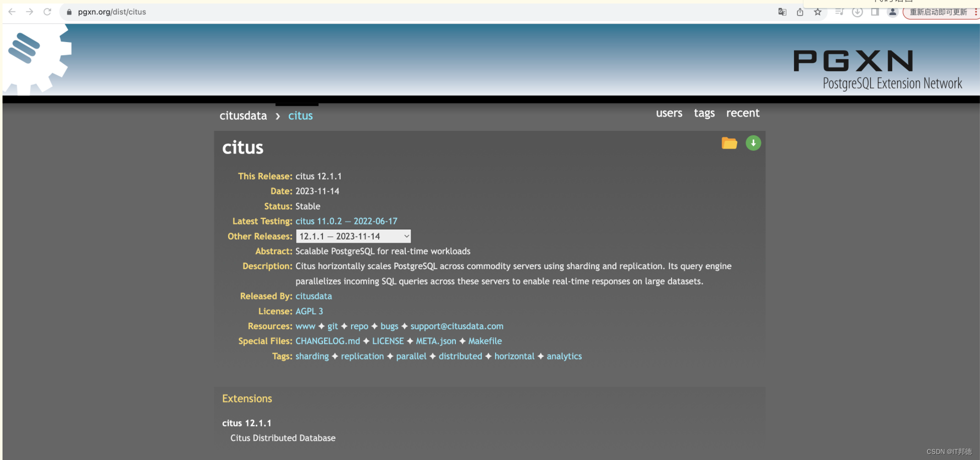Go to users page
Viewport: 980px width, 460px height.
[669, 113]
